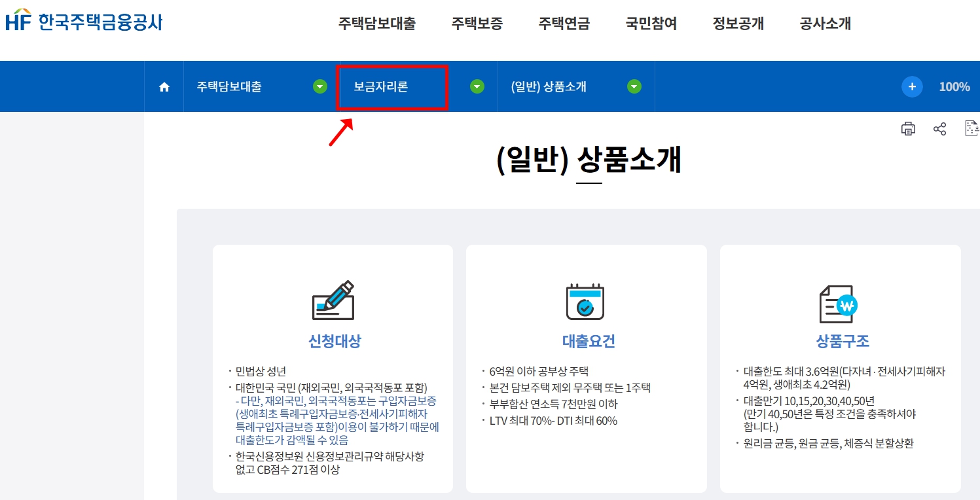Click the blue note starting 다만, 재외국민

337,421
